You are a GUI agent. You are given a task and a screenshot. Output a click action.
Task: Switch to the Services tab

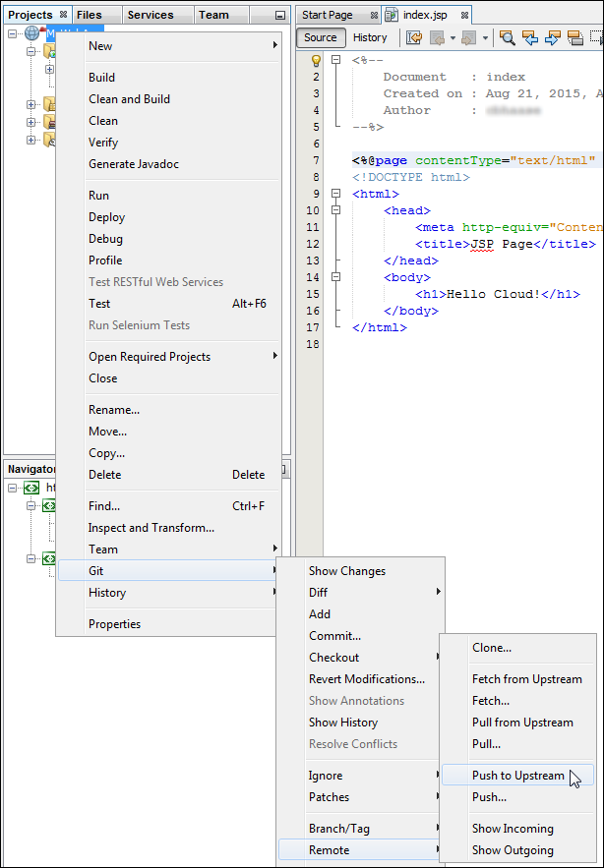pos(151,15)
